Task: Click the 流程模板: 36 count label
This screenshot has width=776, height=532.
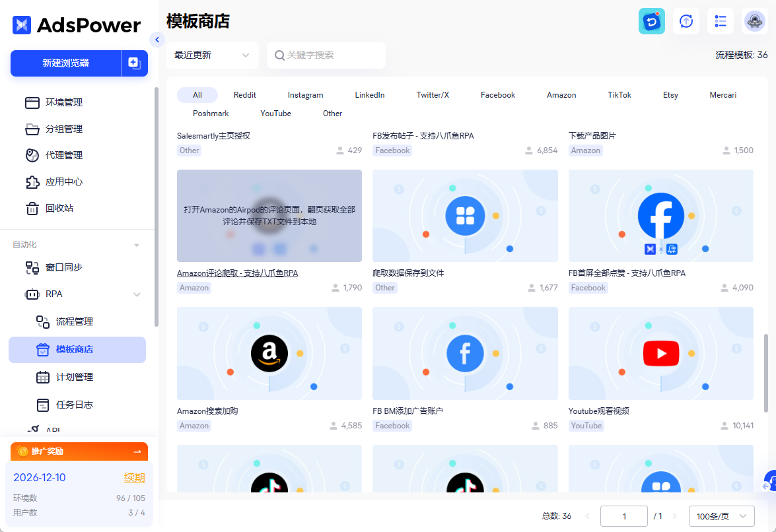Action: pyautogui.click(x=742, y=55)
